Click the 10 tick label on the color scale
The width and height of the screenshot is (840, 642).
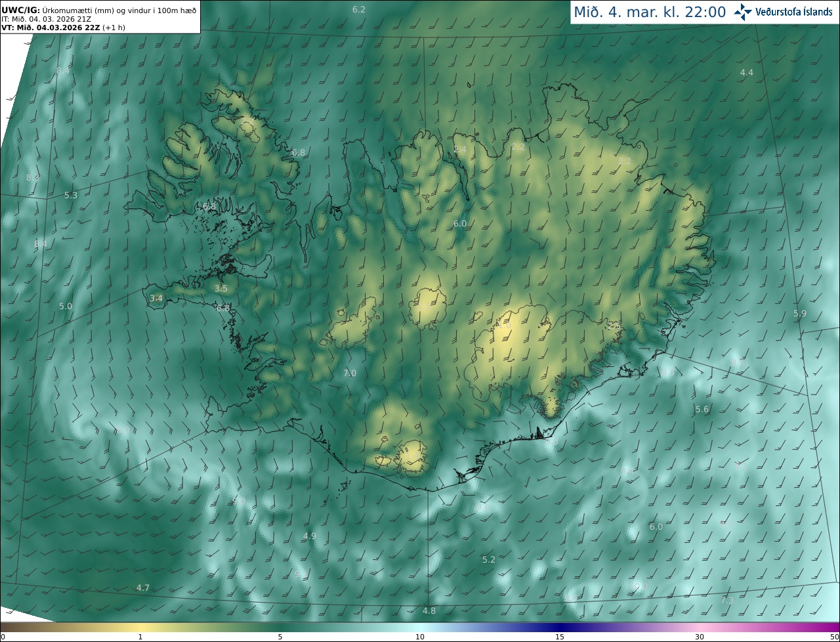[420, 637]
